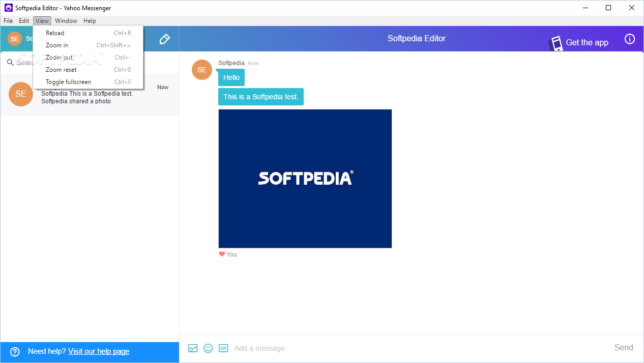
Task: Click the help question mark icon
Action: pyautogui.click(x=15, y=352)
